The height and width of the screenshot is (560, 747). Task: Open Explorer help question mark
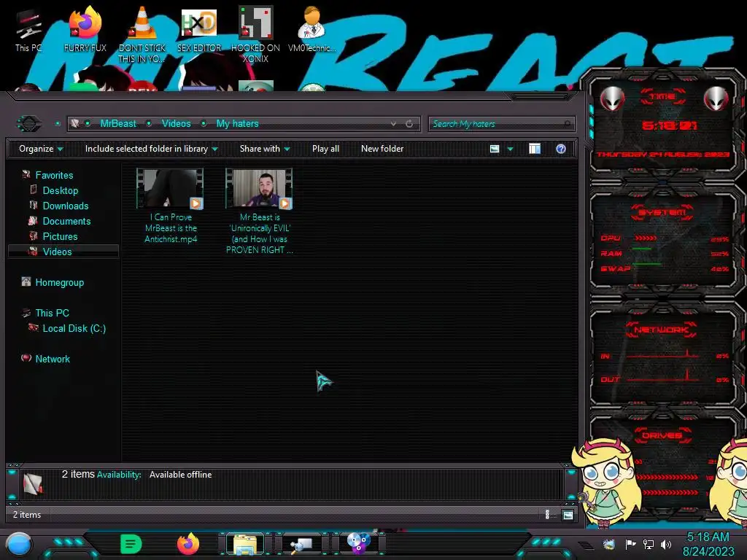click(561, 149)
